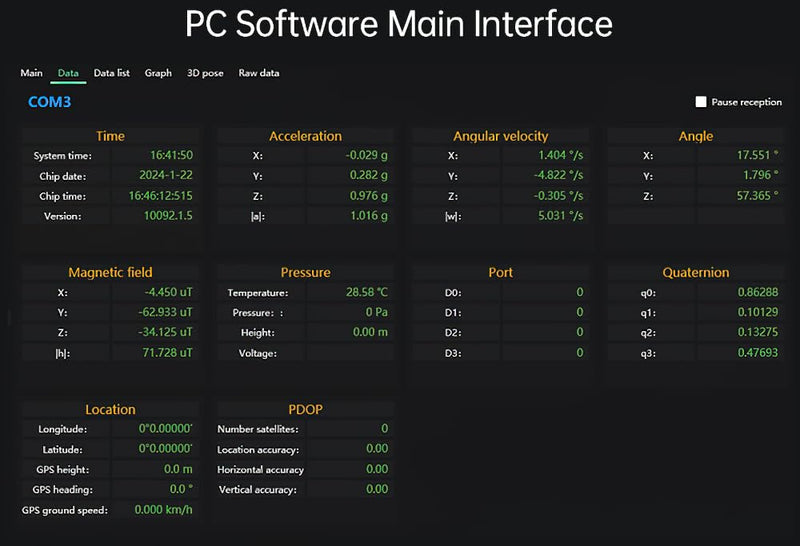Click the Quaternion section header

(x=696, y=272)
